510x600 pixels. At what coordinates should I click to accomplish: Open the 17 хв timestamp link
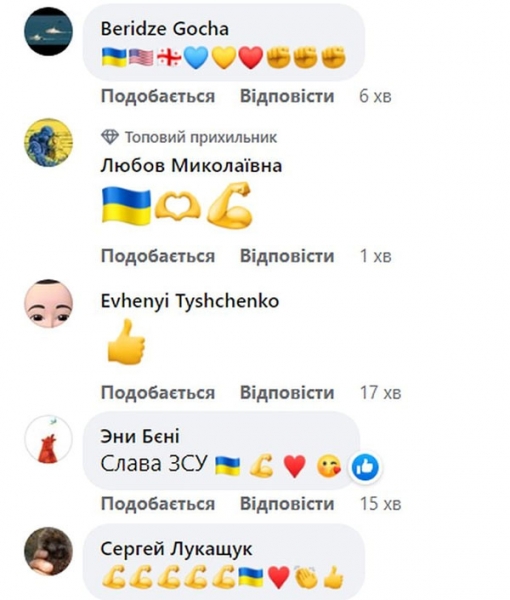[380, 393]
